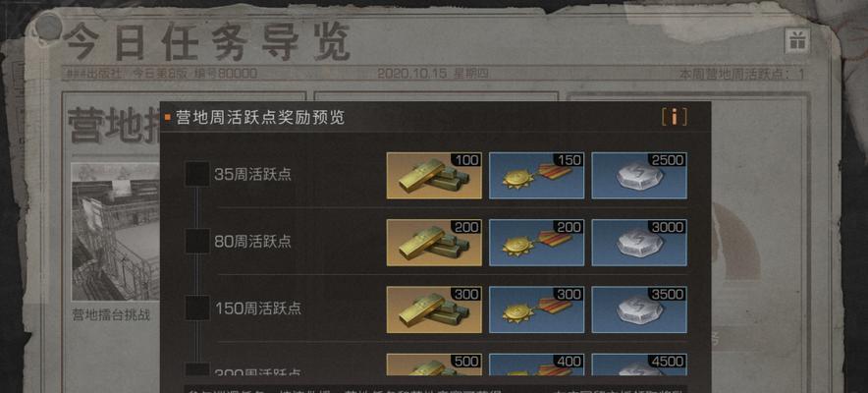
Task: Click the silver coin reward worth 2500
Action: point(639,176)
